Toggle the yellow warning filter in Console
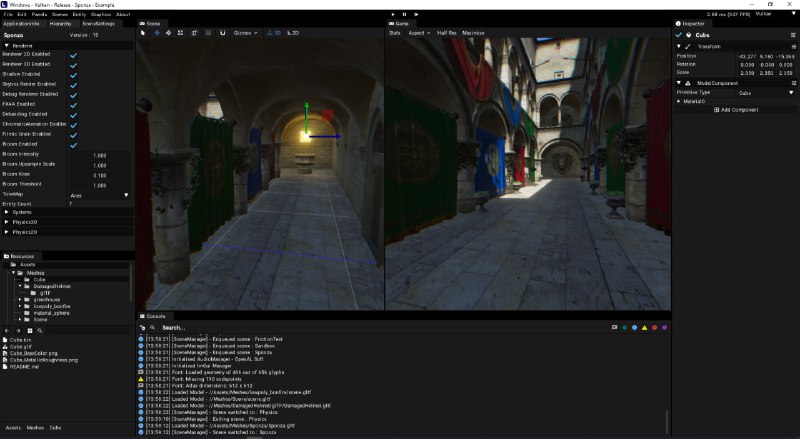 644,328
